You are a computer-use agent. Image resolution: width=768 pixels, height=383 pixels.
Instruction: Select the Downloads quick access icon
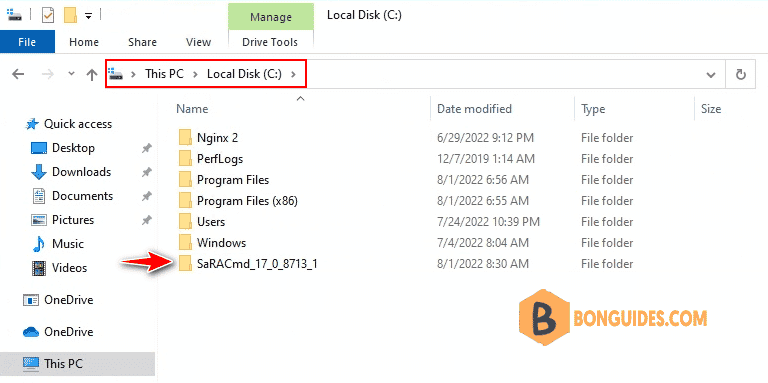[39, 172]
